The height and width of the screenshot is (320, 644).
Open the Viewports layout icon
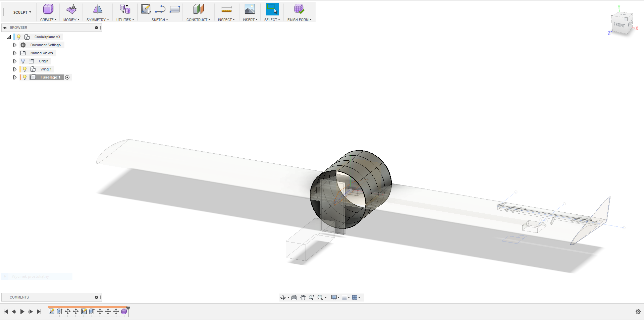tap(355, 298)
